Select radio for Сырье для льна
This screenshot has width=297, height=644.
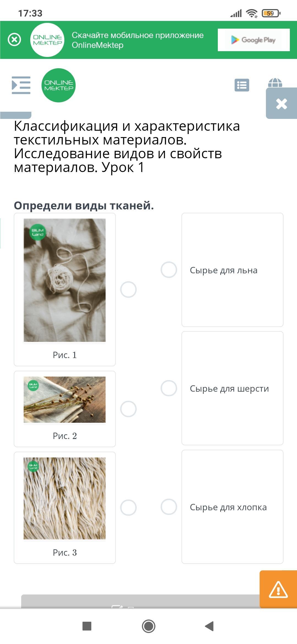pos(169,270)
